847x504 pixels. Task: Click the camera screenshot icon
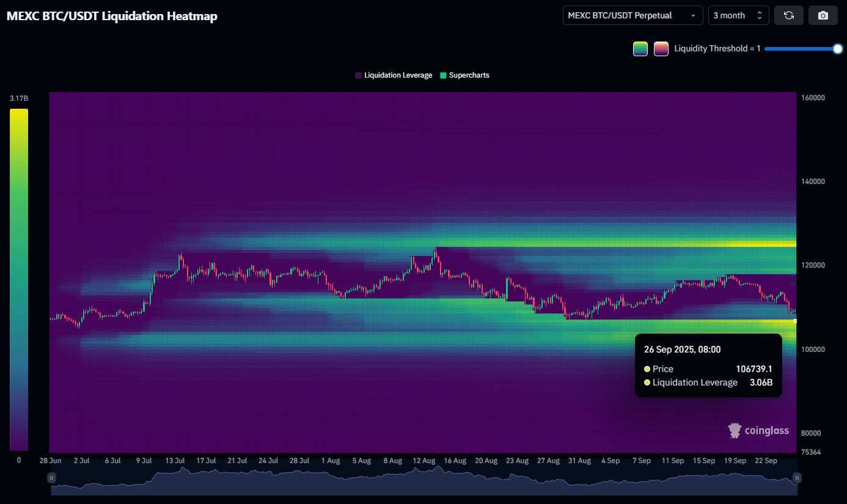[x=823, y=15]
